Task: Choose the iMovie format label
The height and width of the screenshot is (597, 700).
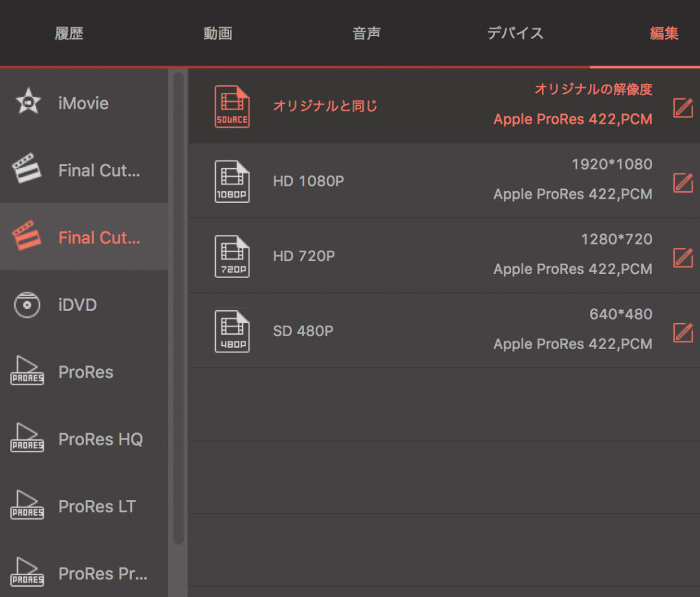Action: coord(83,104)
